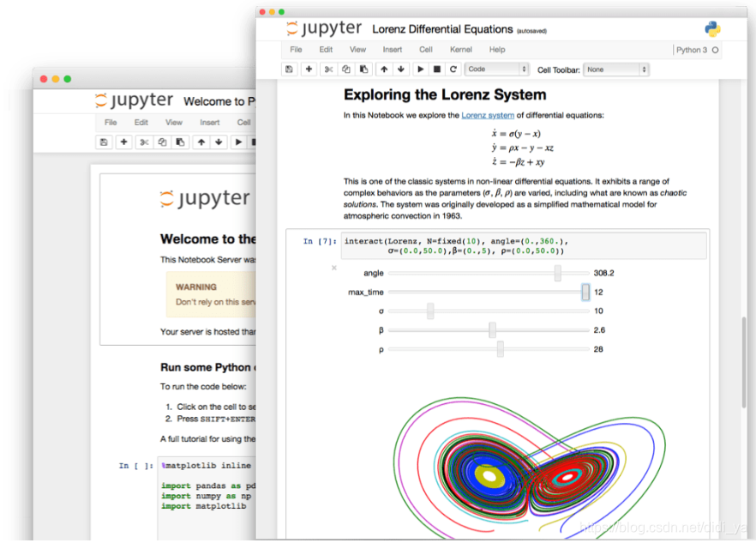The height and width of the screenshot is (543, 756).
Task: Open File menu in Lorenz notebook
Action: point(296,49)
